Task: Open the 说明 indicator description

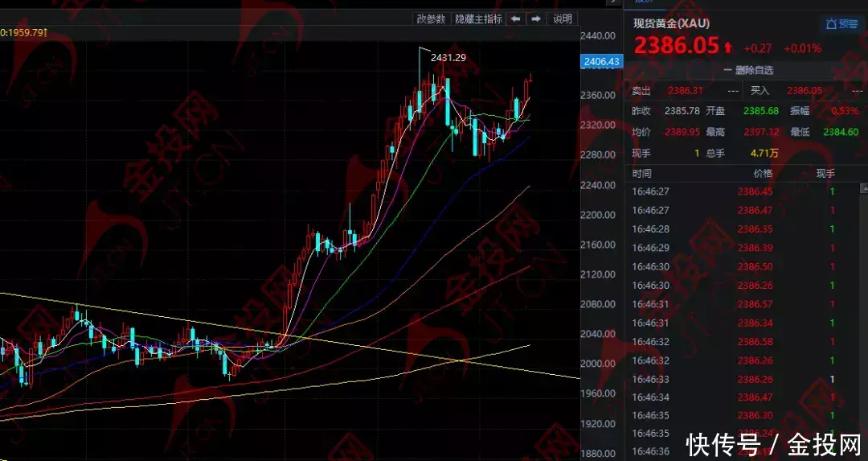Action: 563,19
